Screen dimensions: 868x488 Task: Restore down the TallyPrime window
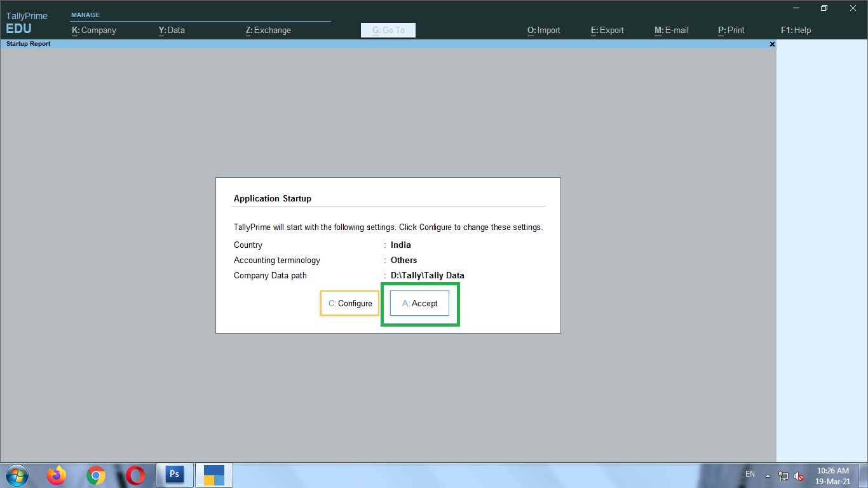point(824,8)
